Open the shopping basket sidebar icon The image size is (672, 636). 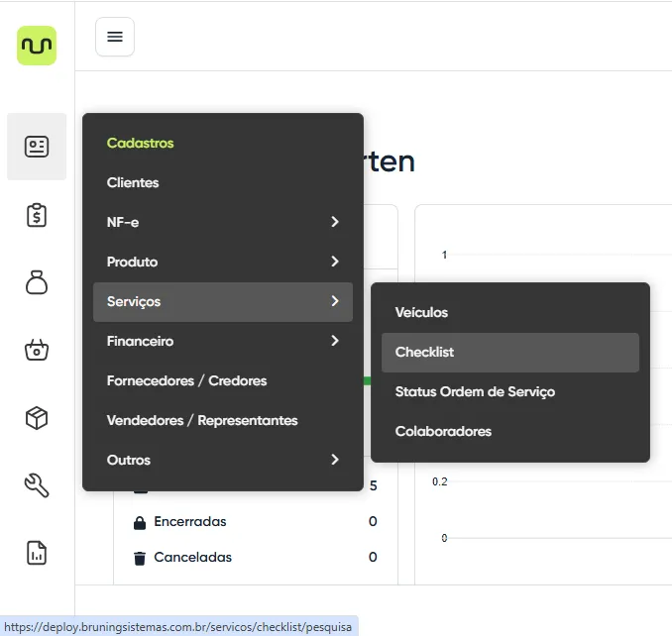(x=37, y=350)
